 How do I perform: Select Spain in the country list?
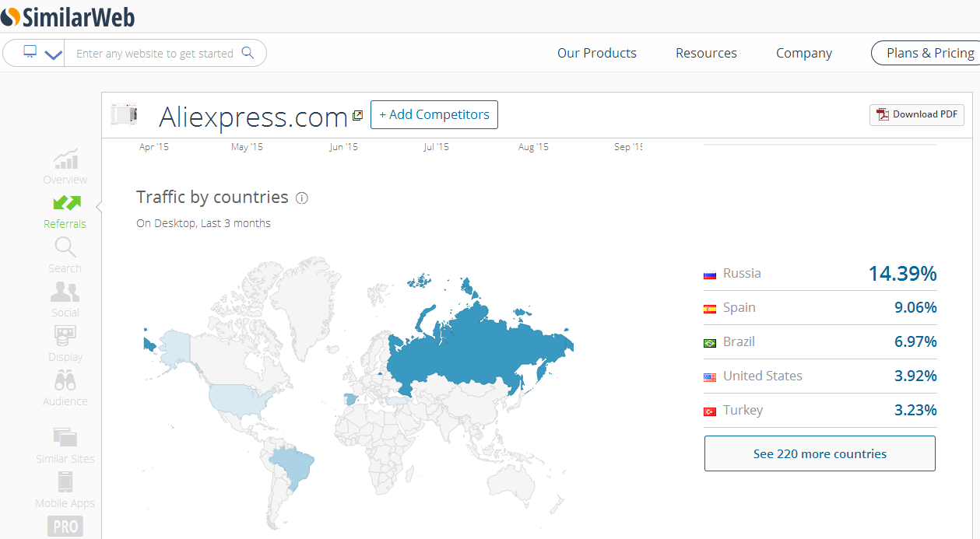[739, 307]
